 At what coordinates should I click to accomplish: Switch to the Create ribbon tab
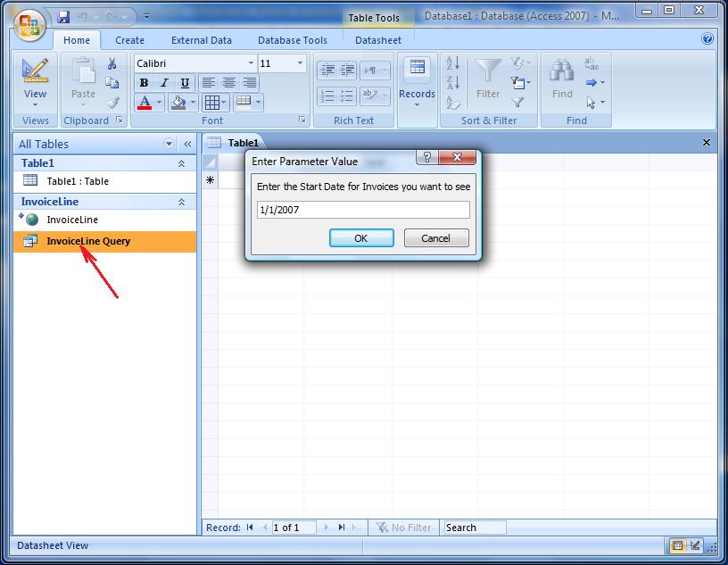click(x=129, y=40)
